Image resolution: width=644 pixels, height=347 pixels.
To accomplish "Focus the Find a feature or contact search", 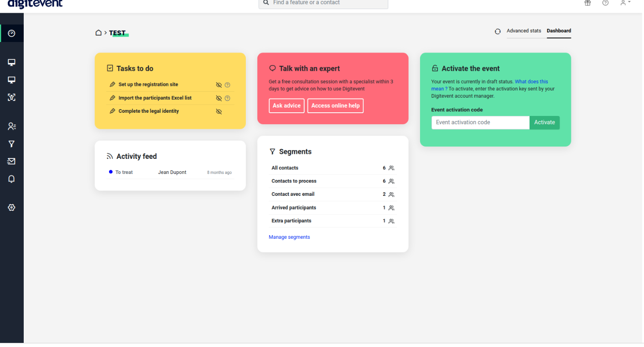I will point(323,4).
